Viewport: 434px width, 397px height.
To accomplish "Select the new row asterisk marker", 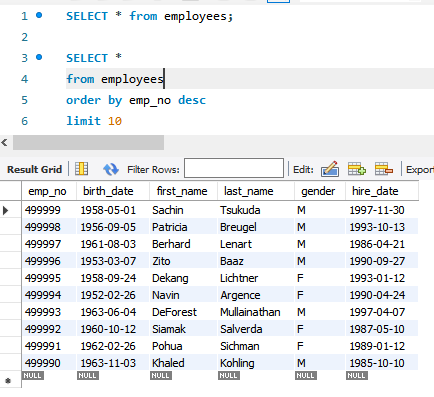I will pyautogui.click(x=8, y=381).
